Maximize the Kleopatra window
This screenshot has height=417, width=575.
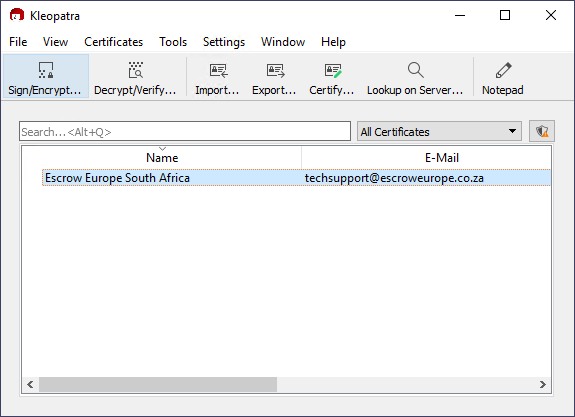coord(505,15)
